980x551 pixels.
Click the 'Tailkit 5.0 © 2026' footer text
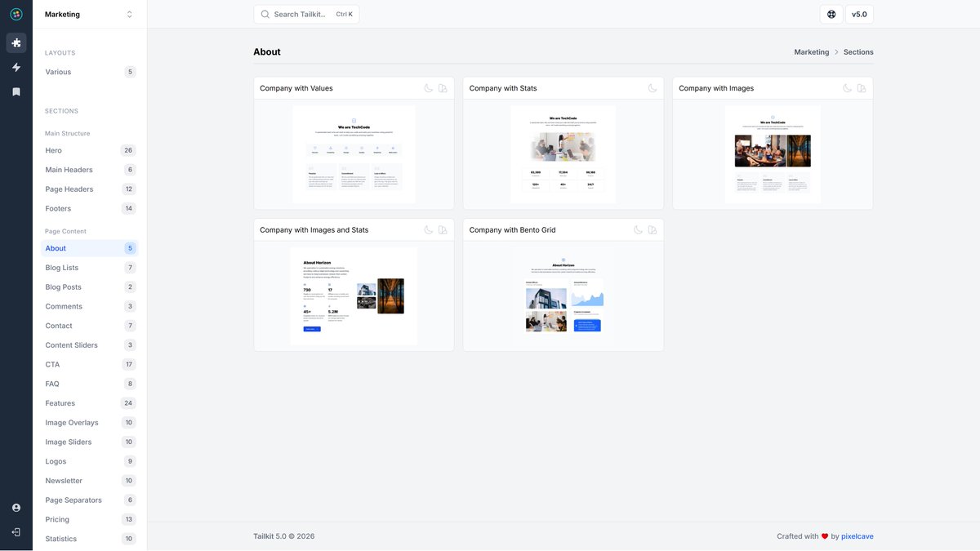(283, 536)
